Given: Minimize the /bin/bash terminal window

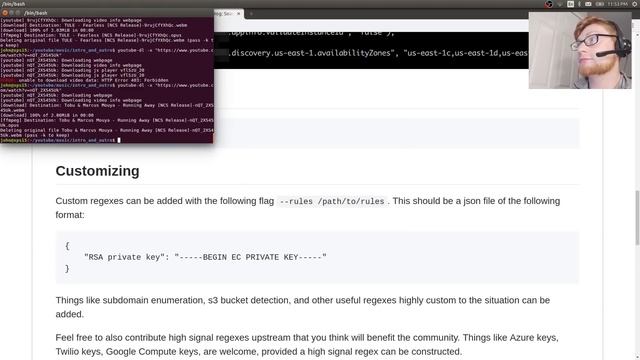Looking at the screenshot, I should pos(11,13).
